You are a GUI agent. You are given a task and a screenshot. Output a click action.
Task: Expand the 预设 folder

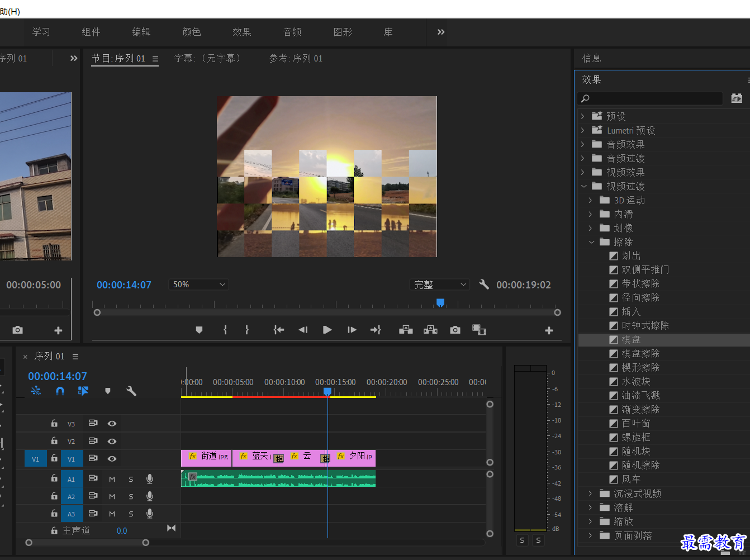pyautogui.click(x=583, y=116)
